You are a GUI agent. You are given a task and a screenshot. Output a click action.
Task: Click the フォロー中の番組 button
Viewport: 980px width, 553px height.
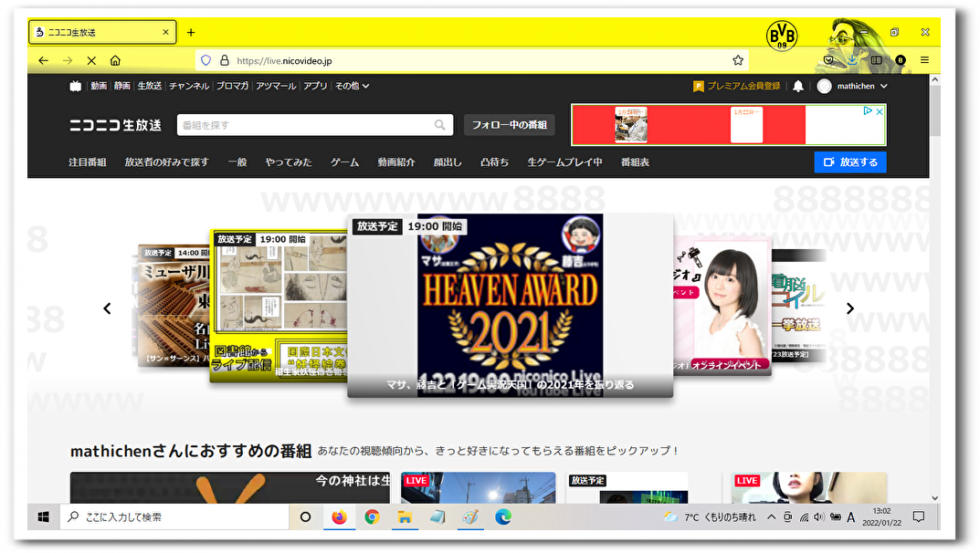click(509, 124)
